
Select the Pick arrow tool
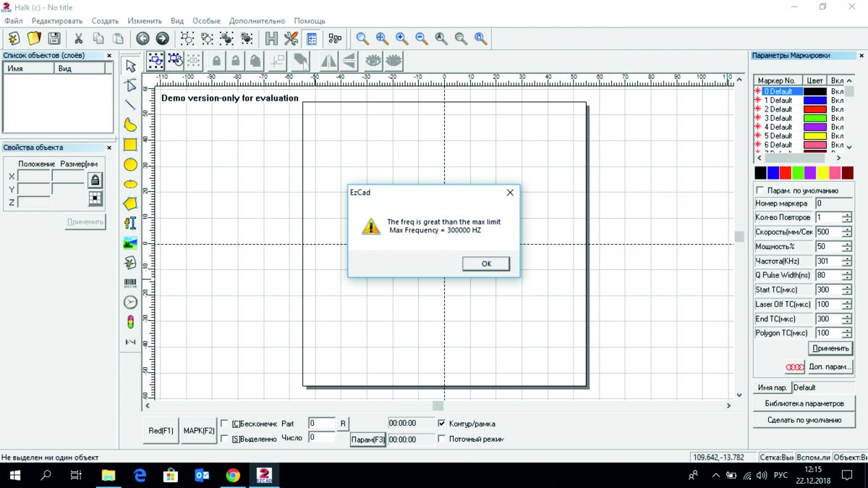(x=130, y=66)
